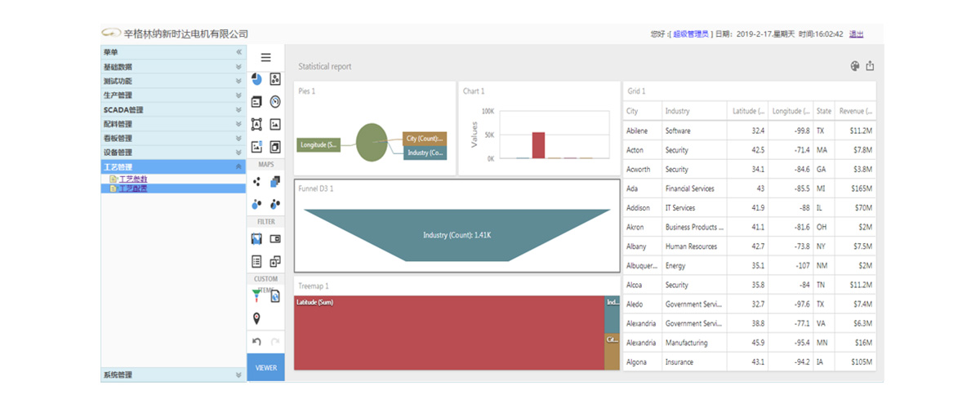Add the custom Funnel item
Screen dimensions: 980x408
tap(256, 298)
